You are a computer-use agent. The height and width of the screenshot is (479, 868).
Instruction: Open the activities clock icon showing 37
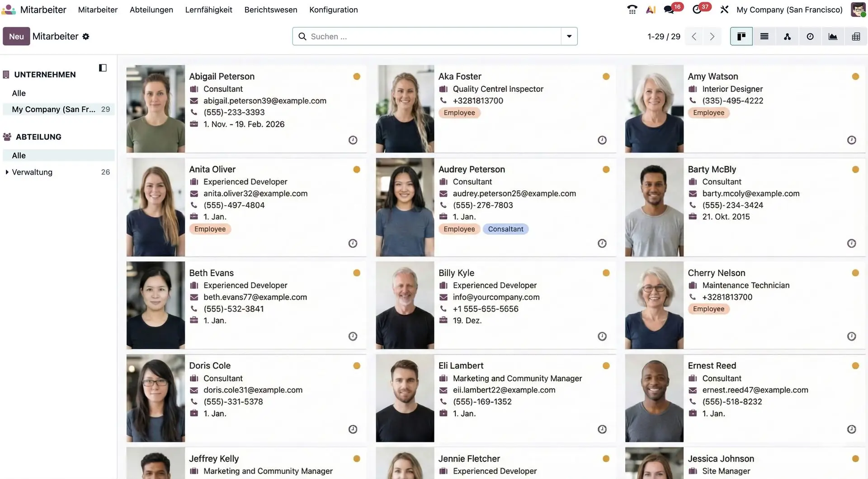point(697,9)
